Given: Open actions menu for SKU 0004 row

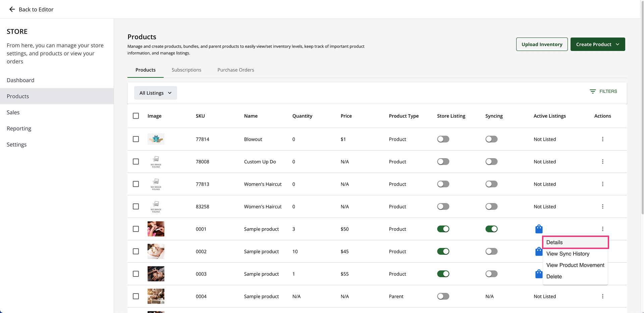Looking at the screenshot, I should (602, 296).
